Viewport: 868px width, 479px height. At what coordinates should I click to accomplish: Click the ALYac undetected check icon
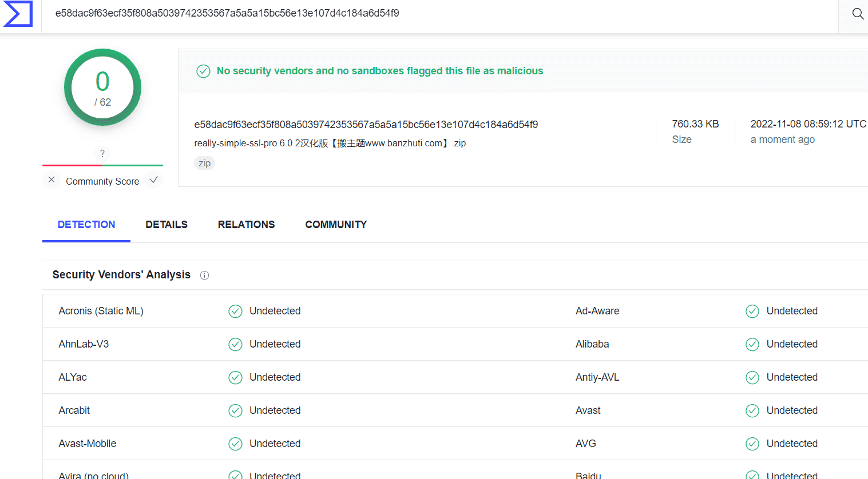[x=235, y=377]
